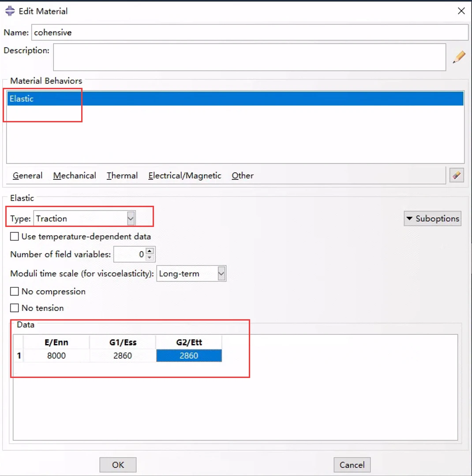The height and width of the screenshot is (476, 472).
Task: Increase number of field variables
Action: tap(150, 251)
